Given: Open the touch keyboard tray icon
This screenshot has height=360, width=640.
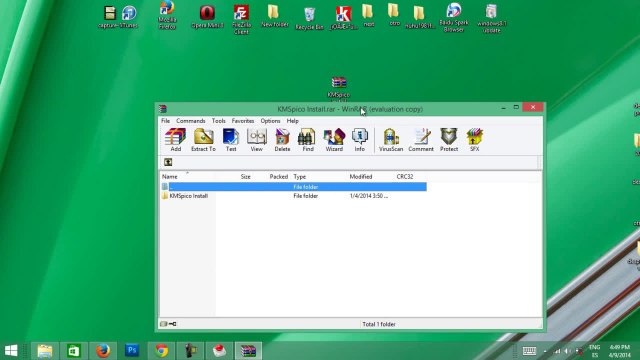Looking at the screenshot, I should [x=529, y=351].
